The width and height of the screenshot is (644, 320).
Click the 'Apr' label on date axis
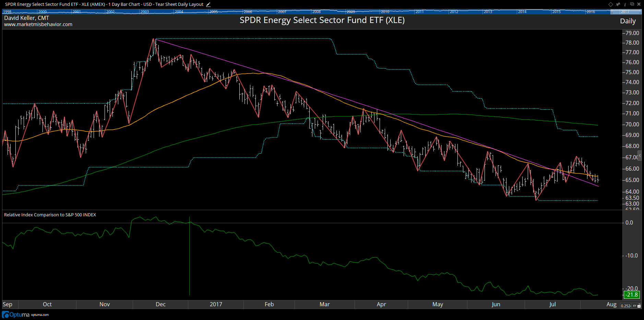point(381,304)
